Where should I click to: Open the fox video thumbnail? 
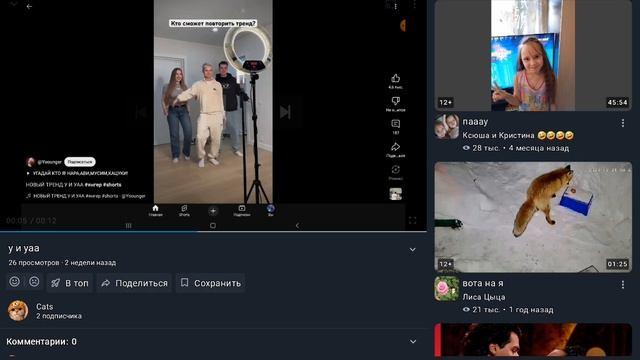click(x=533, y=217)
